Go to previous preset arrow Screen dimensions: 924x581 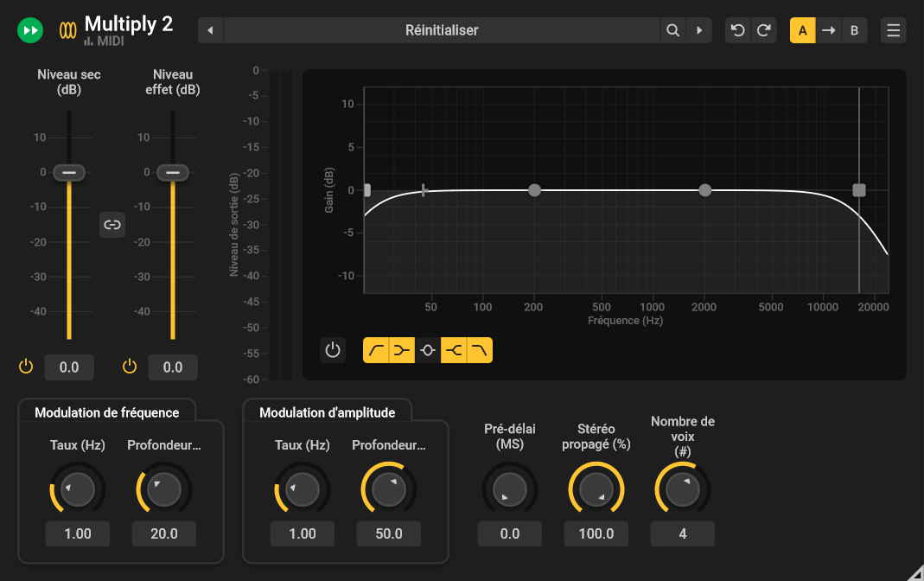click(210, 30)
